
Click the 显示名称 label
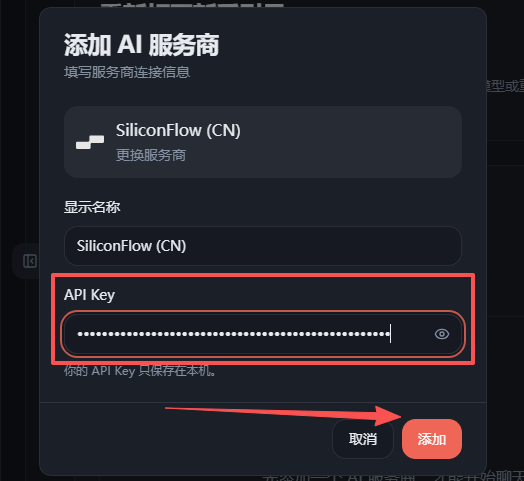pos(92,207)
